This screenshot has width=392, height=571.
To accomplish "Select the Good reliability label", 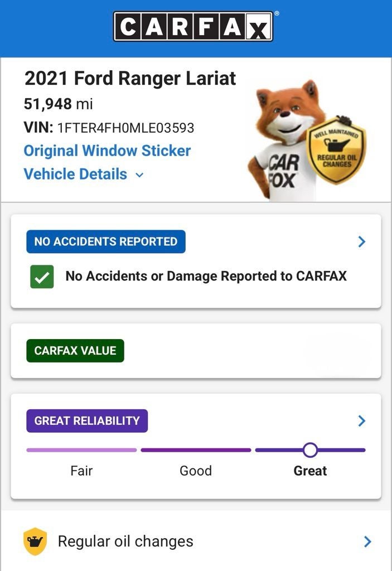I will (x=196, y=471).
